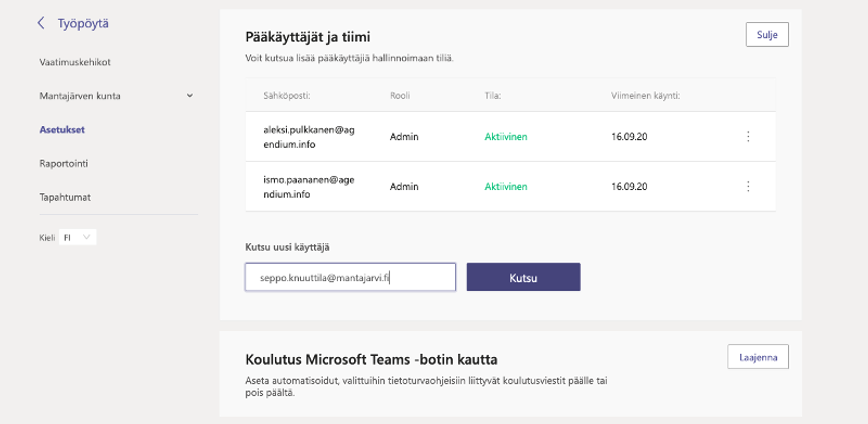Click Admin role in ismo.paananen row
Viewport: 868px width, 424px height.
pos(404,187)
